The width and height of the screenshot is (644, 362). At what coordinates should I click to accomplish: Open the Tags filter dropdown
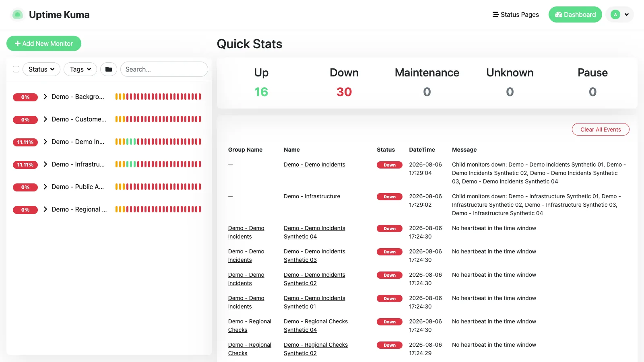pyautogui.click(x=80, y=69)
